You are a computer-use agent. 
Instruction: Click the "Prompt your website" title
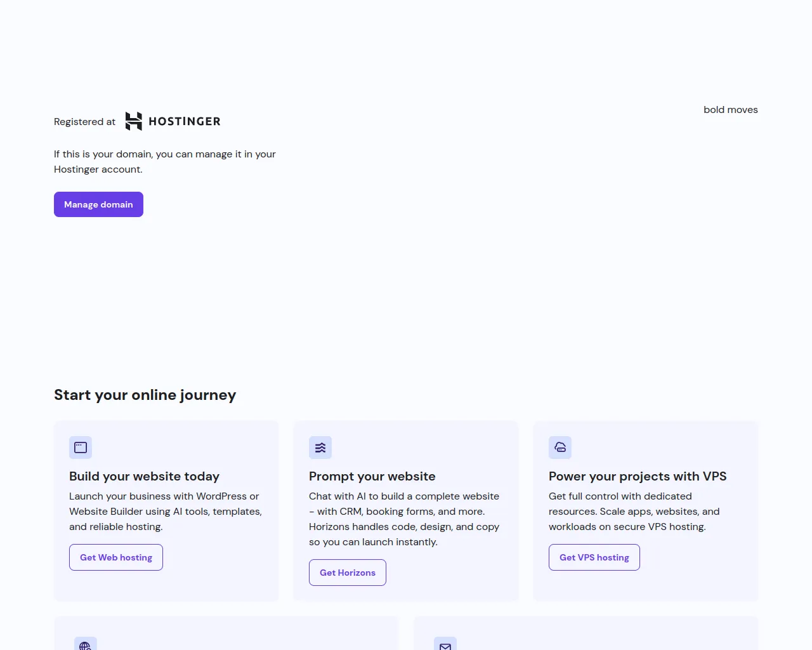(x=372, y=476)
